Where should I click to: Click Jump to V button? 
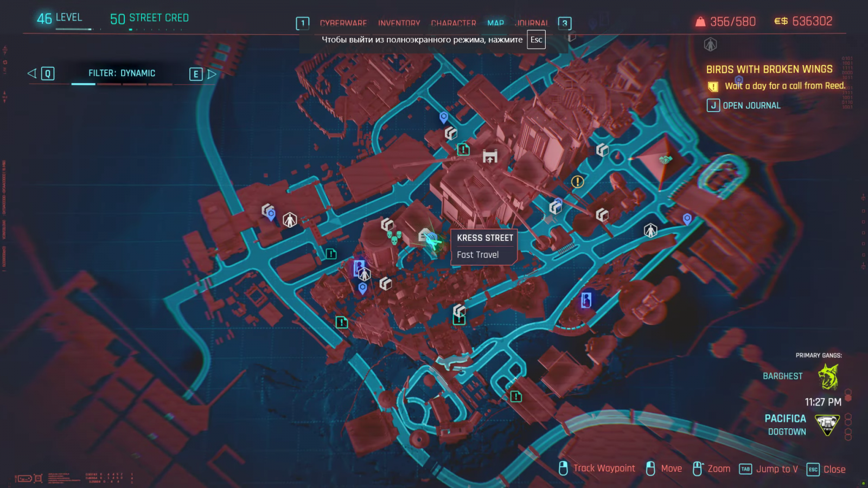coord(769,469)
